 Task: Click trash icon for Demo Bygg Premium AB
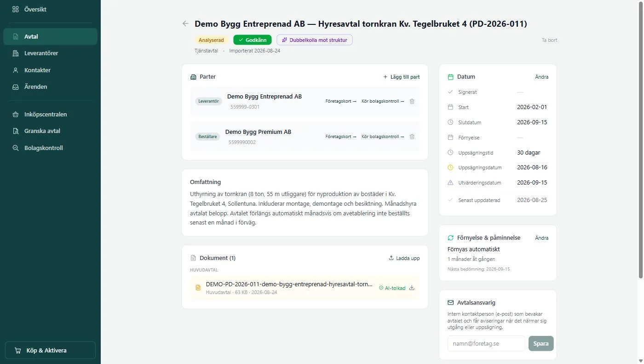412,137
